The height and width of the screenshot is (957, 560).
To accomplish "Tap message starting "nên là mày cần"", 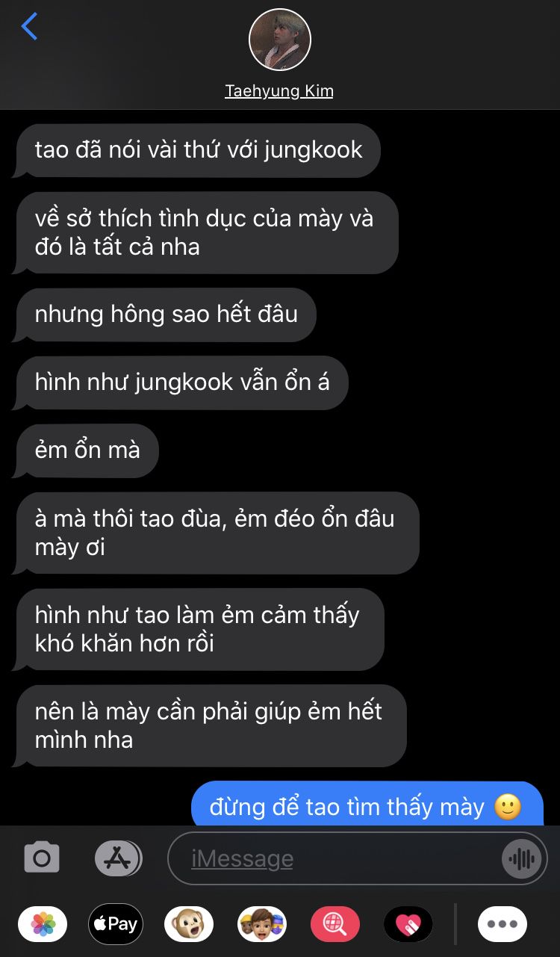I will coord(211,725).
